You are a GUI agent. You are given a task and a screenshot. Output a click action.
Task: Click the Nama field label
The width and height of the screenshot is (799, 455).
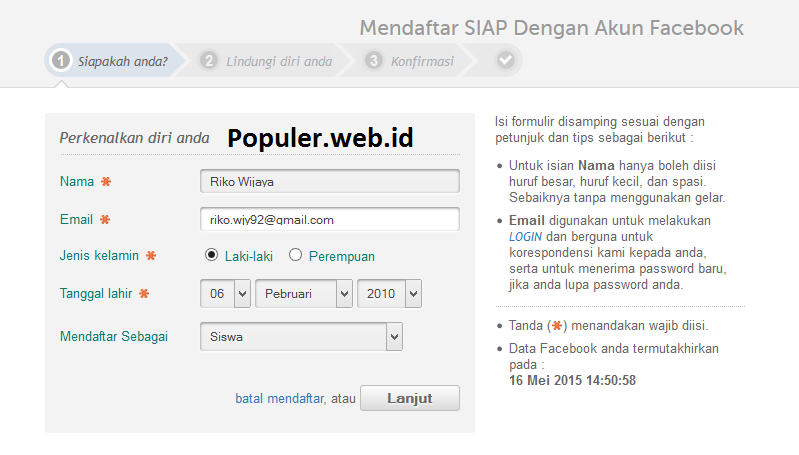[x=77, y=181]
